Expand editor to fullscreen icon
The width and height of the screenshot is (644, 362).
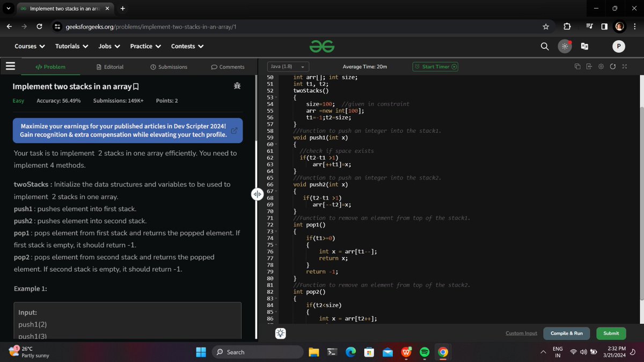tap(624, 67)
